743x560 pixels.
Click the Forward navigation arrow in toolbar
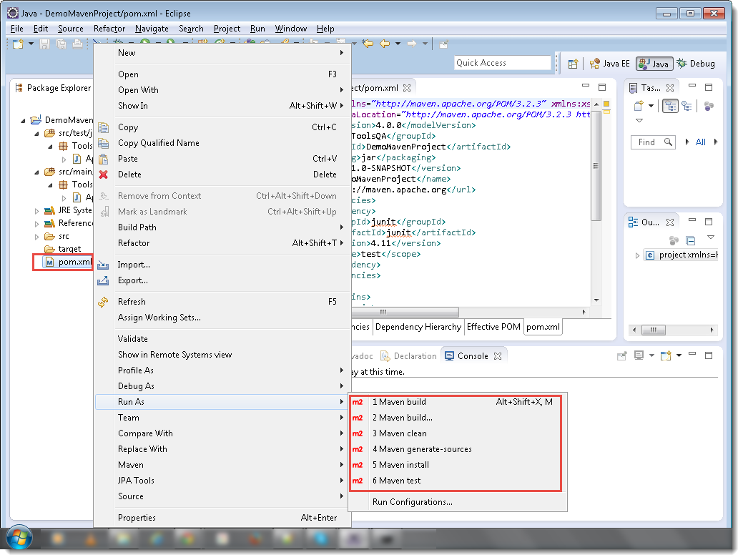pos(412,44)
